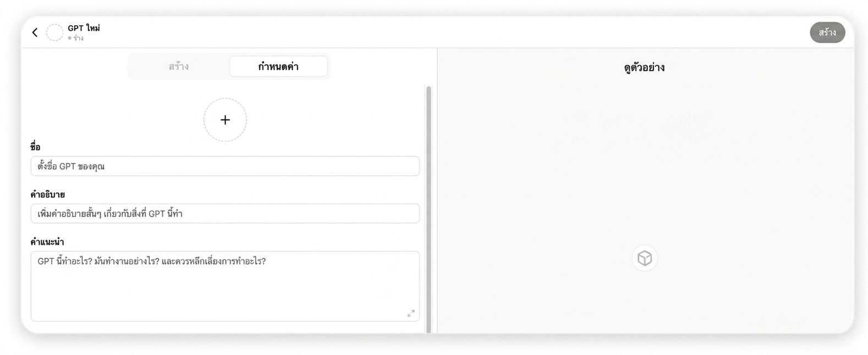The height and width of the screenshot is (355, 868).
Task: Click the configuration panel's vertical scrollbar
Action: click(x=428, y=209)
